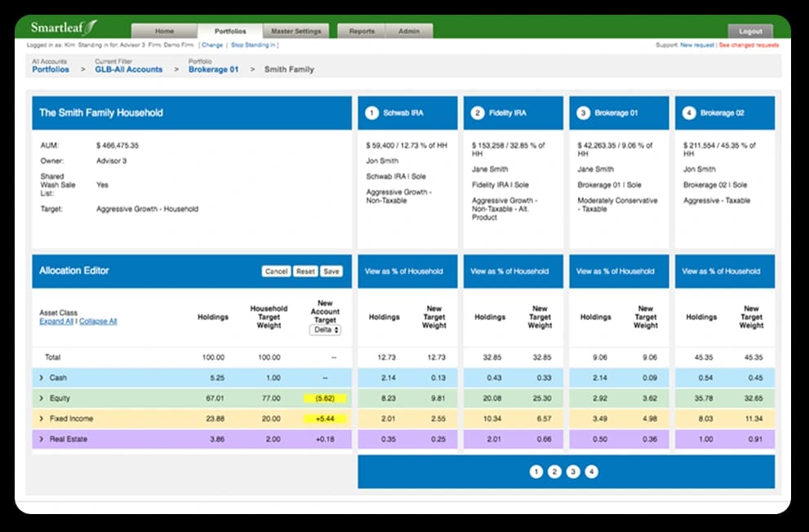
Task: Click Fidelity IRA Equity new target 25.30
Action: [x=542, y=398]
